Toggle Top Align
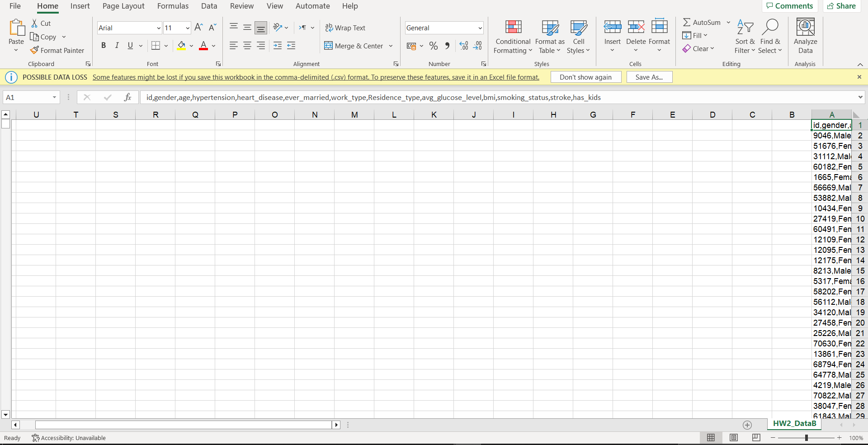The image size is (868, 445). pyautogui.click(x=234, y=28)
